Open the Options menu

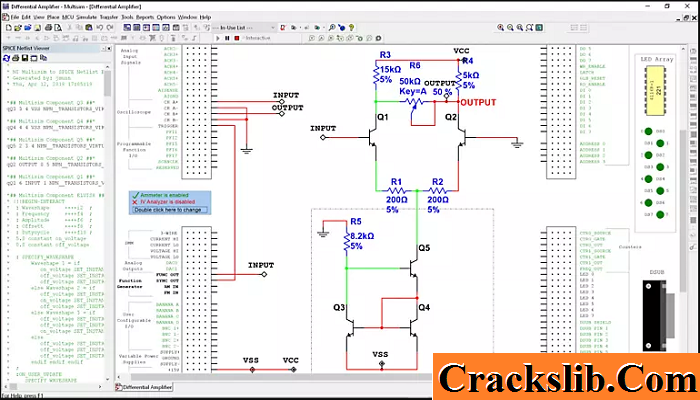click(x=166, y=17)
